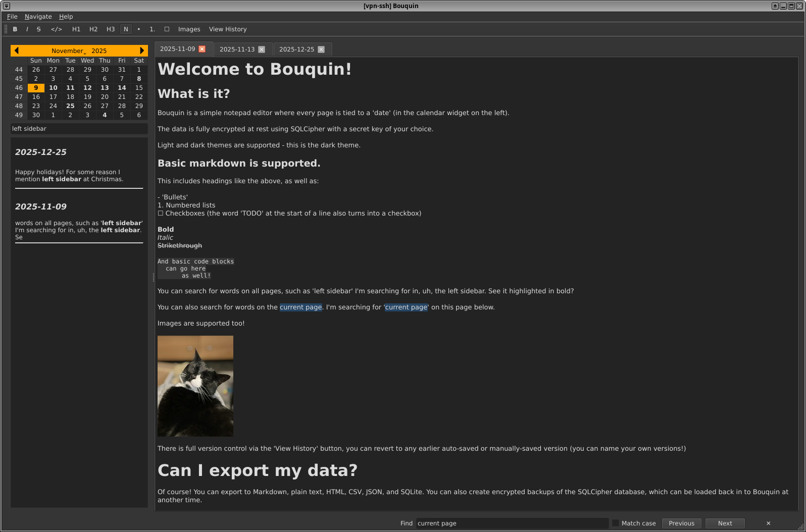This screenshot has height=532, width=806.
Task: Toggle bold formatting in toolbar
Action: (x=15, y=29)
